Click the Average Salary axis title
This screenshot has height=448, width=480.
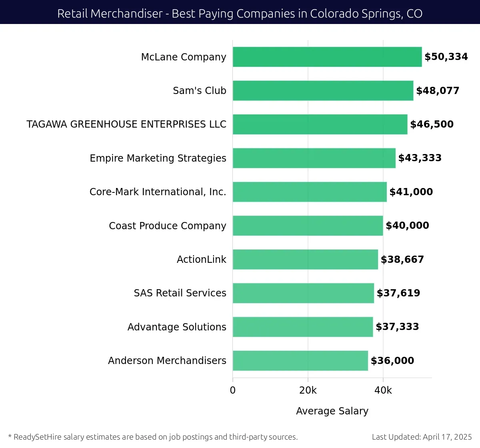coord(332,411)
